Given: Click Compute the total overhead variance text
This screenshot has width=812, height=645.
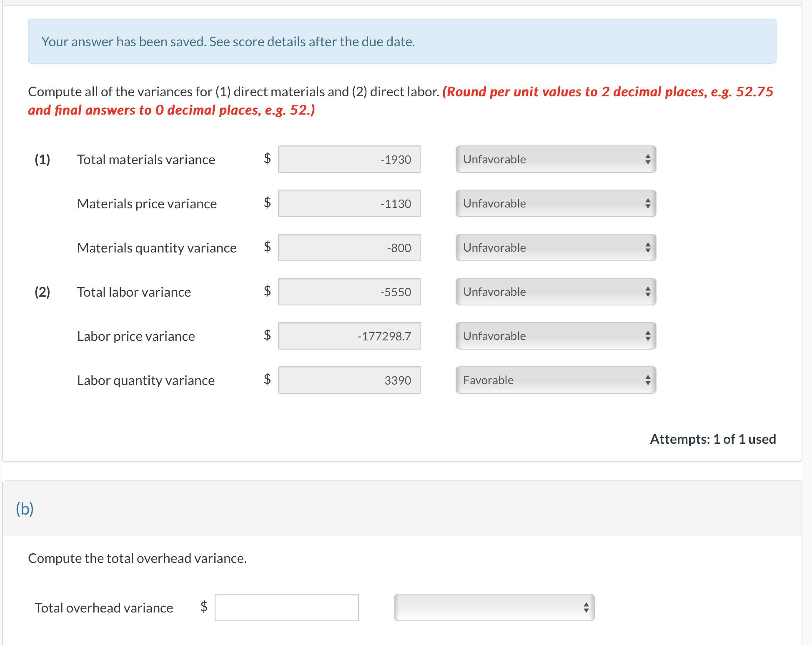Looking at the screenshot, I should 137,558.
